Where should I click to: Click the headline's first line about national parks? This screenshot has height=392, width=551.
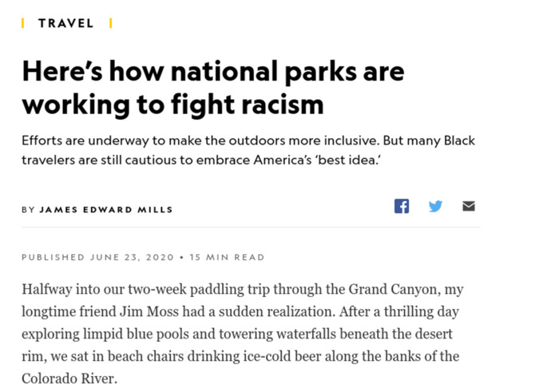[213, 72]
